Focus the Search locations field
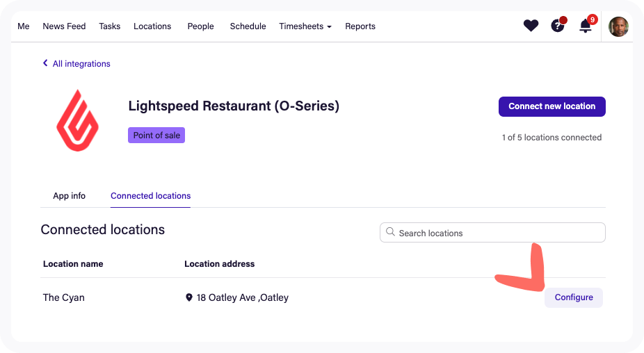 (x=492, y=232)
